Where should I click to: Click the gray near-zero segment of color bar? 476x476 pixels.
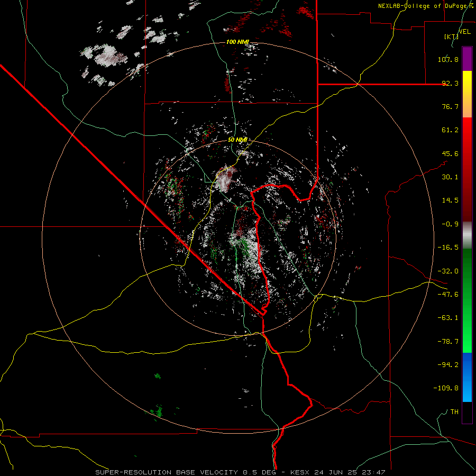[x=467, y=235]
